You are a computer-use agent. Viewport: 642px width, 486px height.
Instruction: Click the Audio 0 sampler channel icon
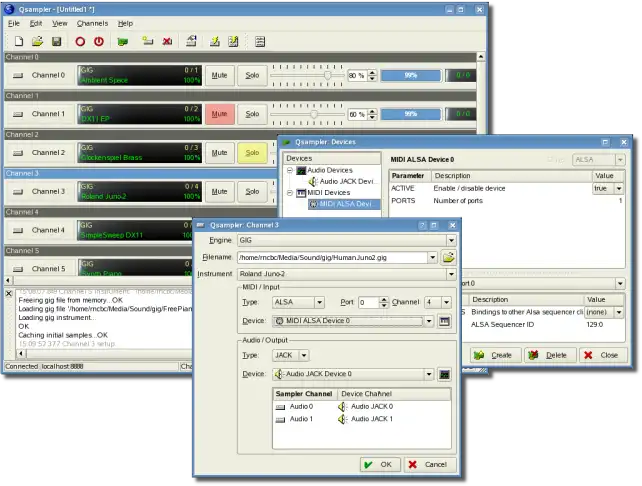coord(280,407)
